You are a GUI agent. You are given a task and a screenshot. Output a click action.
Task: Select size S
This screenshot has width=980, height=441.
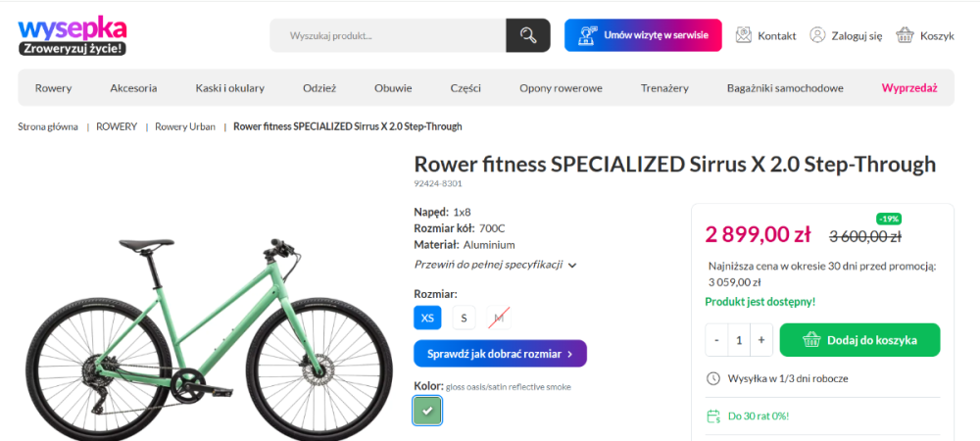click(464, 318)
